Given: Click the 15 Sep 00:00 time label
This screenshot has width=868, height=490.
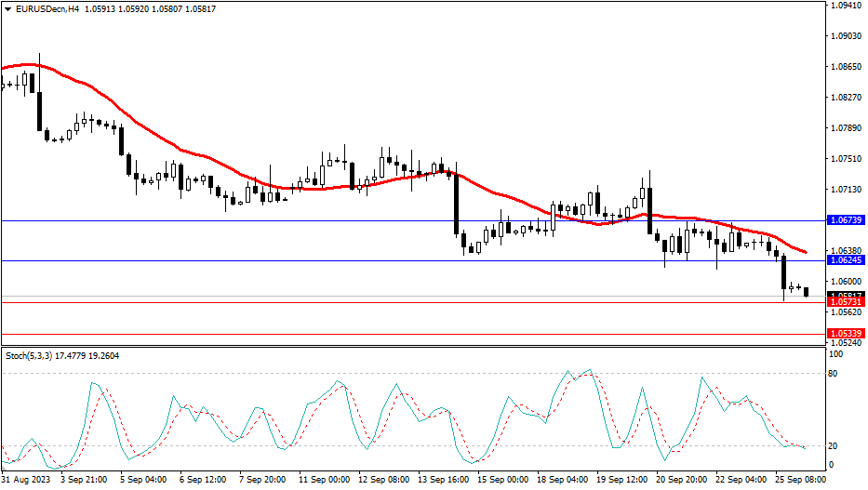Looking at the screenshot, I should 503,481.
